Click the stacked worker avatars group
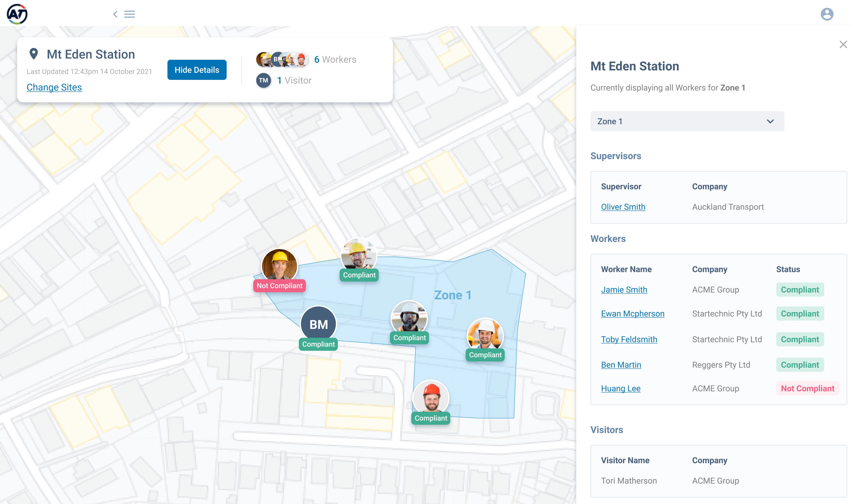This screenshot has height=504, width=852. point(282,59)
